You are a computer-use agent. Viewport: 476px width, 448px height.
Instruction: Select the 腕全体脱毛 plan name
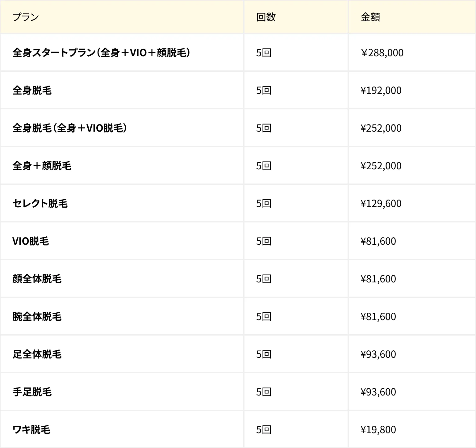37,317
